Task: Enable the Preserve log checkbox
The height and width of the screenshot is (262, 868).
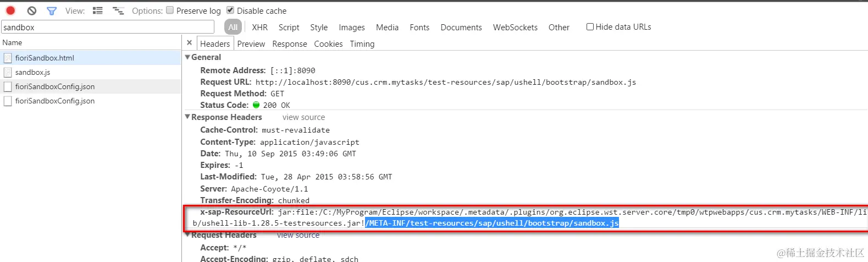Action: point(170,10)
